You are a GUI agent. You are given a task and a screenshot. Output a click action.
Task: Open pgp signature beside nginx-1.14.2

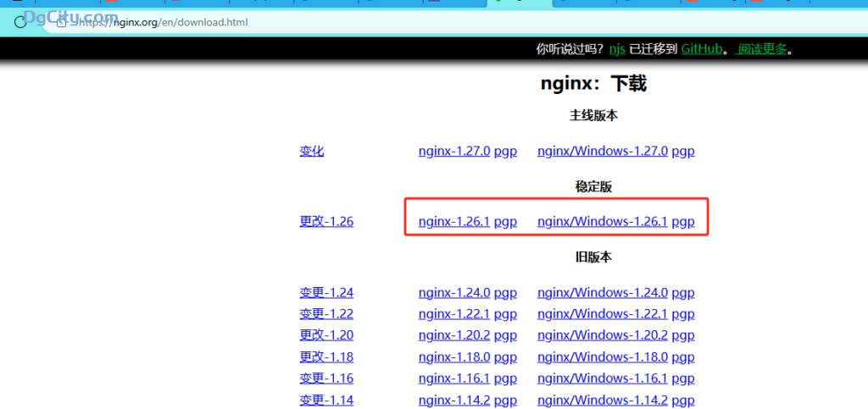point(505,401)
